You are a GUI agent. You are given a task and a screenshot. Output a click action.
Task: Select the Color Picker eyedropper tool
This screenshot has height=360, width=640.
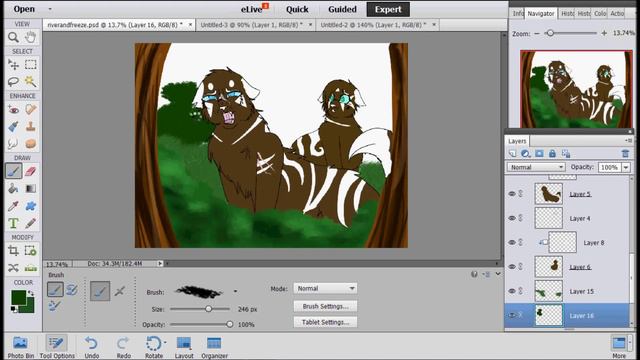13,206
